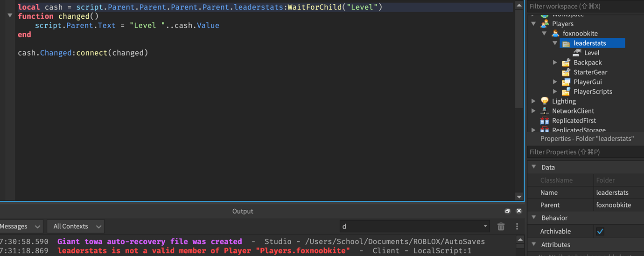
Task: Select StarterGear in Explorer
Action: pos(590,72)
